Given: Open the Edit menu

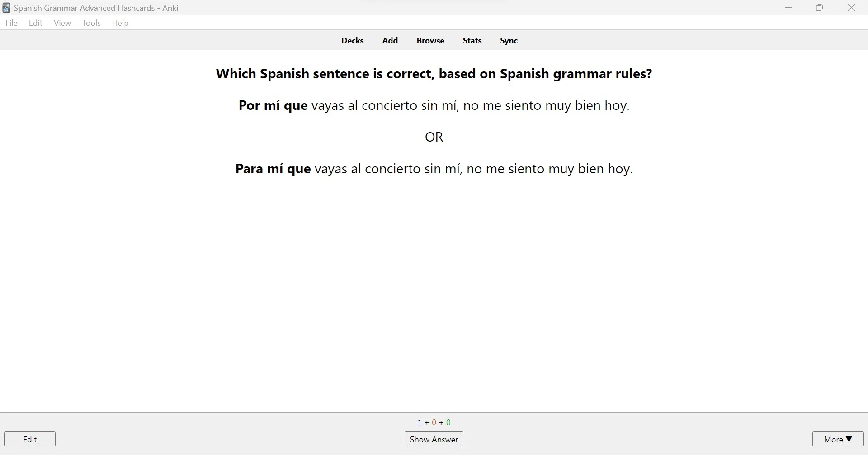Looking at the screenshot, I should [35, 23].
